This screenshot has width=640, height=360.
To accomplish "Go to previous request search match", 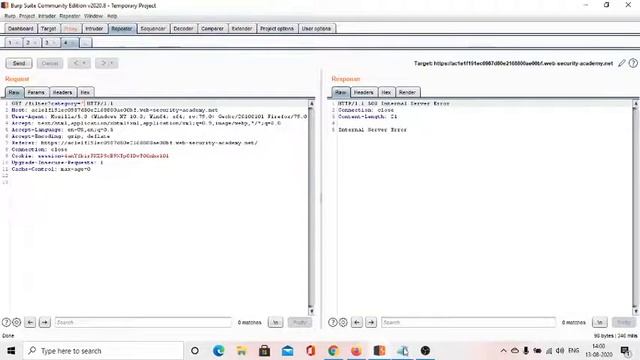I will (30, 322).
